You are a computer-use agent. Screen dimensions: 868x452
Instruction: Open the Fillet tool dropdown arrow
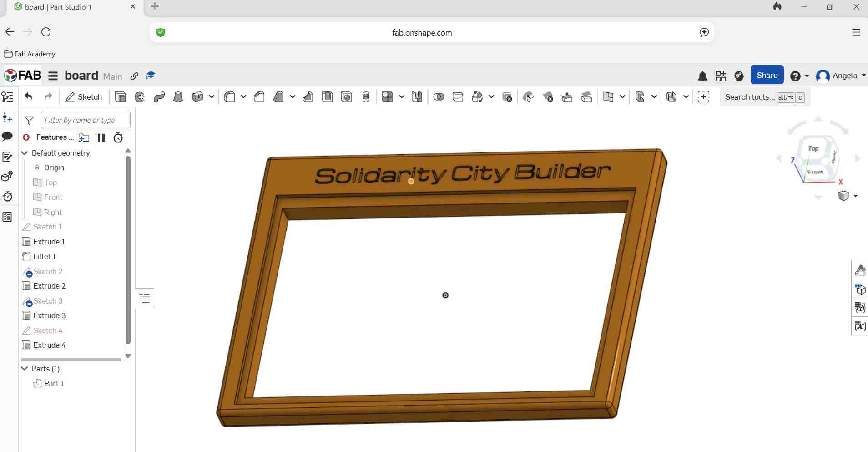(243, 97)
